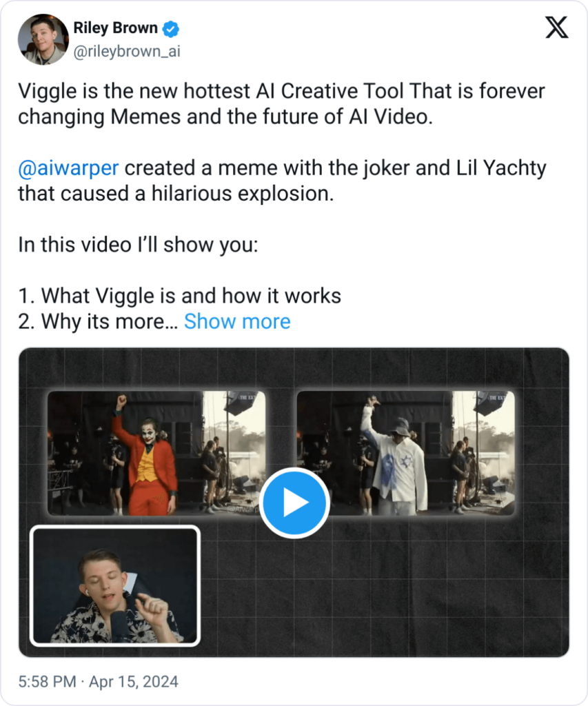Click Riley Brown's profile avatar

point(42,39)
